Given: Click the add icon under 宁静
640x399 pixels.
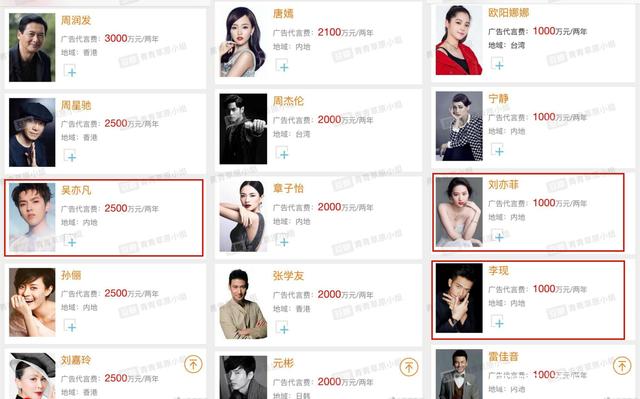Looking at the screenshot, I should pyautogui.click(x=498, y=150).
